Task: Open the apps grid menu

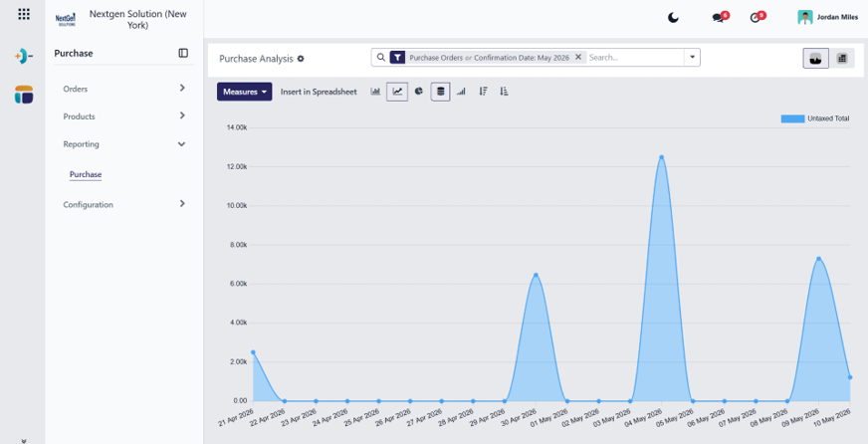Action: pyautogui.click(x=24, y=14)
